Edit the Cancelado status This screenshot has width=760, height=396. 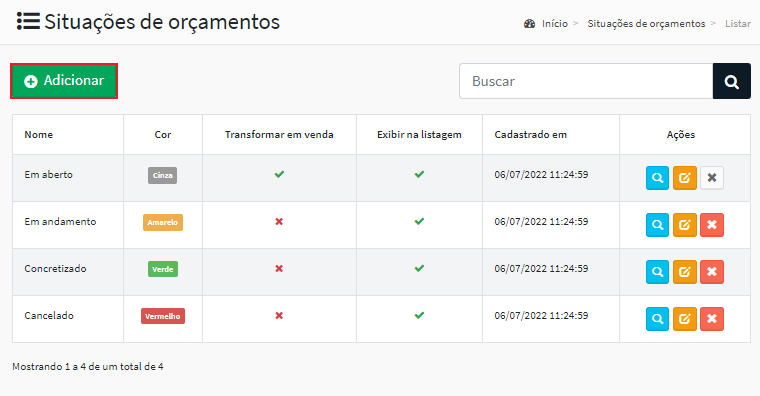pos(684,319)
